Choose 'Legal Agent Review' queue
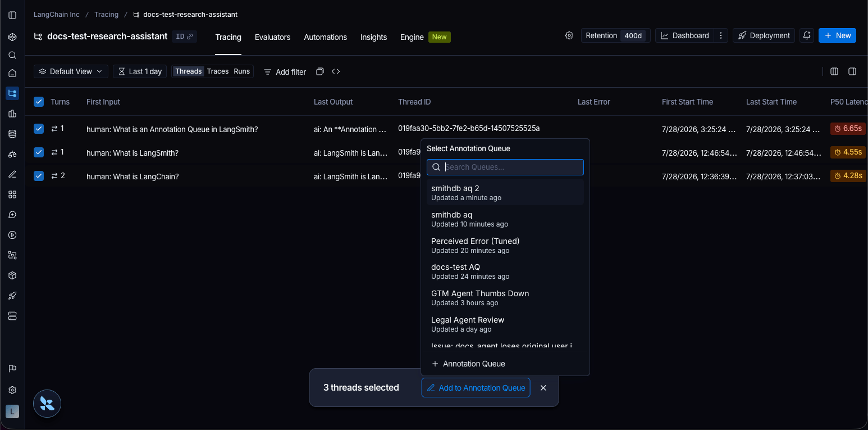868x430 pixels. pyautogui.click(x=505, y=324)
